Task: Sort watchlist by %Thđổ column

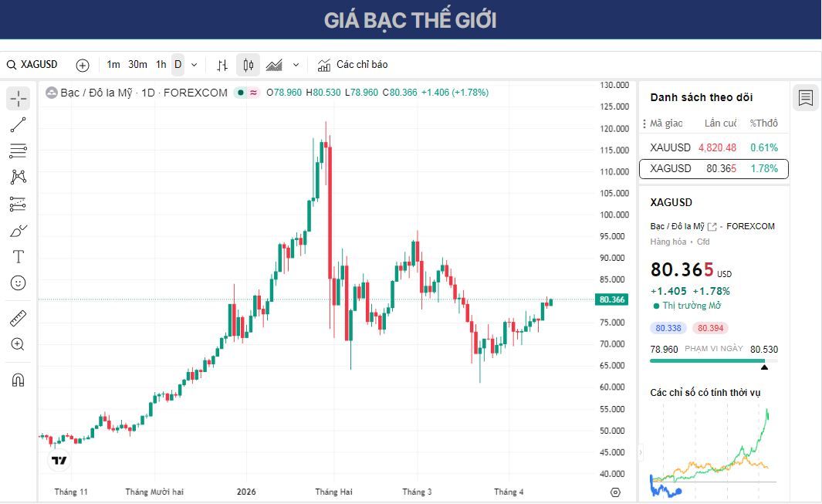Action: tap(764, 123)
